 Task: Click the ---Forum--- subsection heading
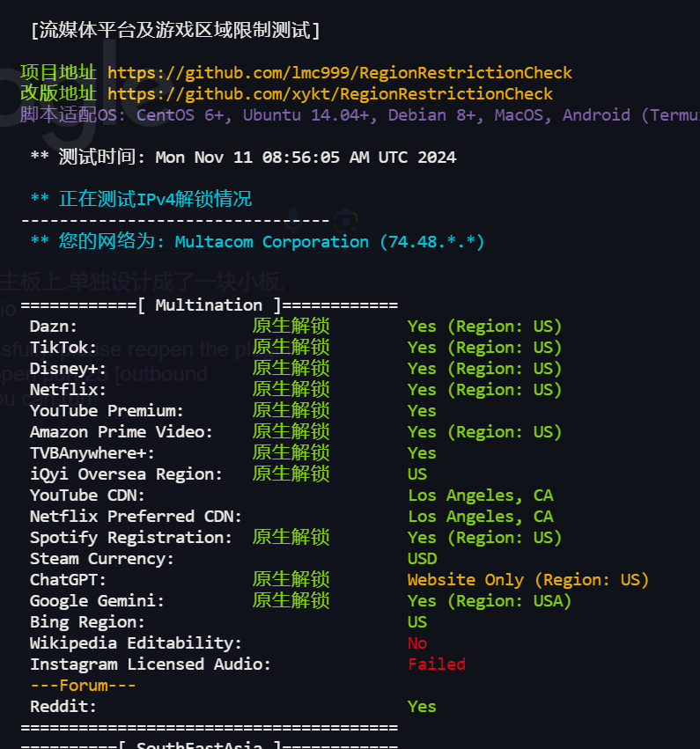(83, 685)
